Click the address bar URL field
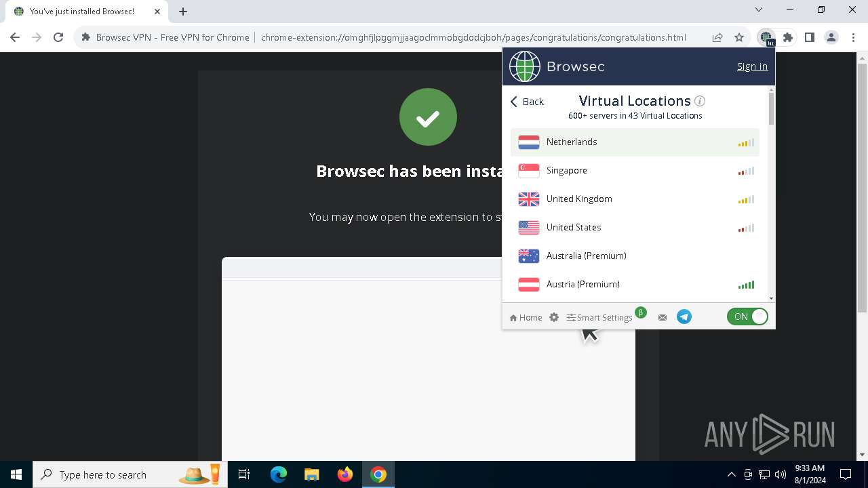The height and width of the screenshot is (488, 868). [x=473, y=38]
